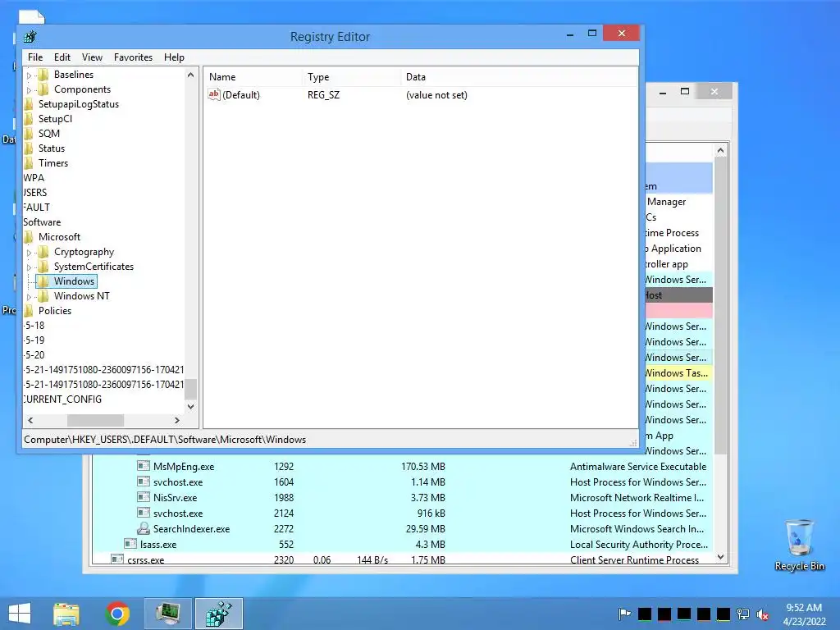Viewport: 840px width, 630px height.
Task: Select the SQM key
Action: click(48, 134)
